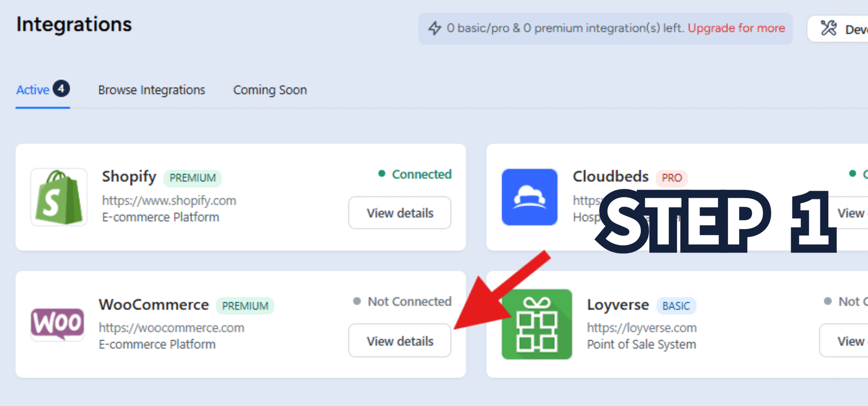Click the WooCommerce Woo logo
The width and height of the screenshot is (868, 406).
pos(57,324)
